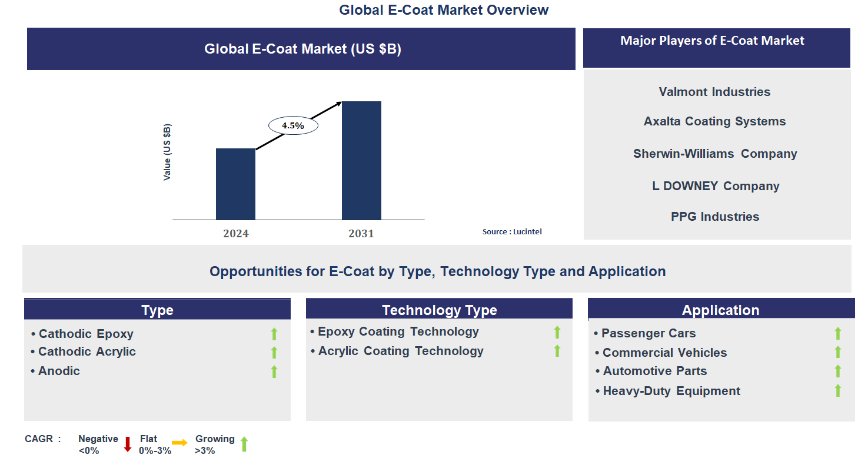Open the Application panel header
This screenshot has height=461, width=868.
point(721,310)
